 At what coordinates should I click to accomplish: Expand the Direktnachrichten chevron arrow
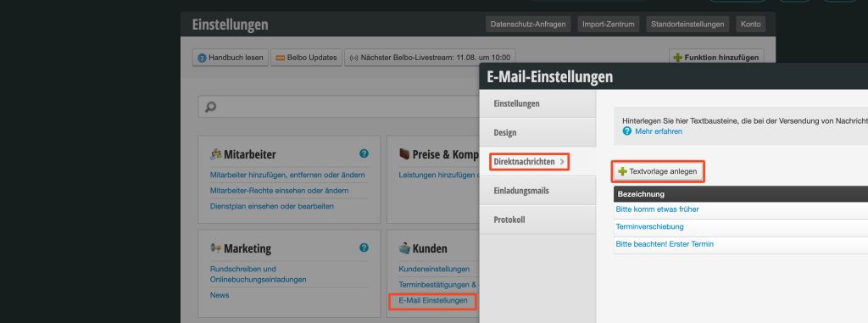(x=563, y=162)
